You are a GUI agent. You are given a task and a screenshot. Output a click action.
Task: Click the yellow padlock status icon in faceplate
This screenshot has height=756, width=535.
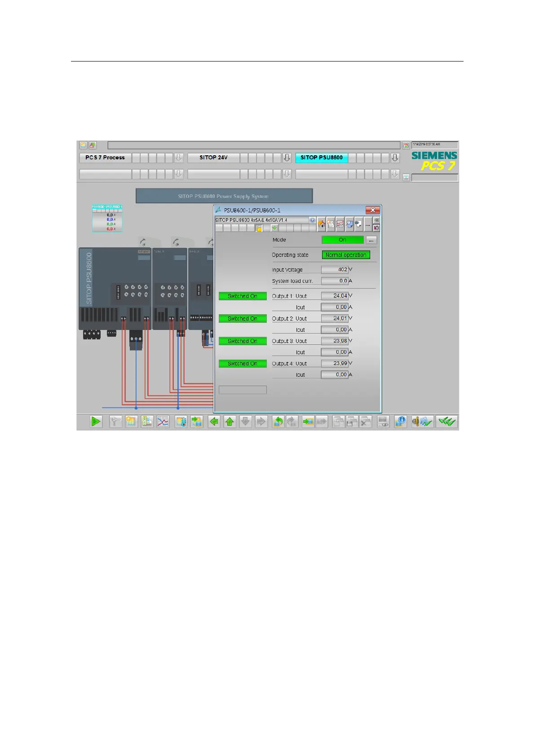point(259,228)
